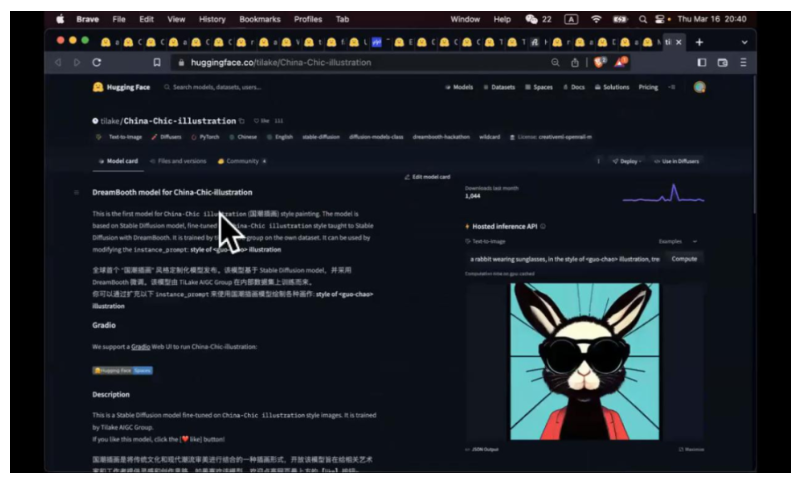Select the Model card tab
This screenshot has height=478, width=799.
click(x=118, y=161)
